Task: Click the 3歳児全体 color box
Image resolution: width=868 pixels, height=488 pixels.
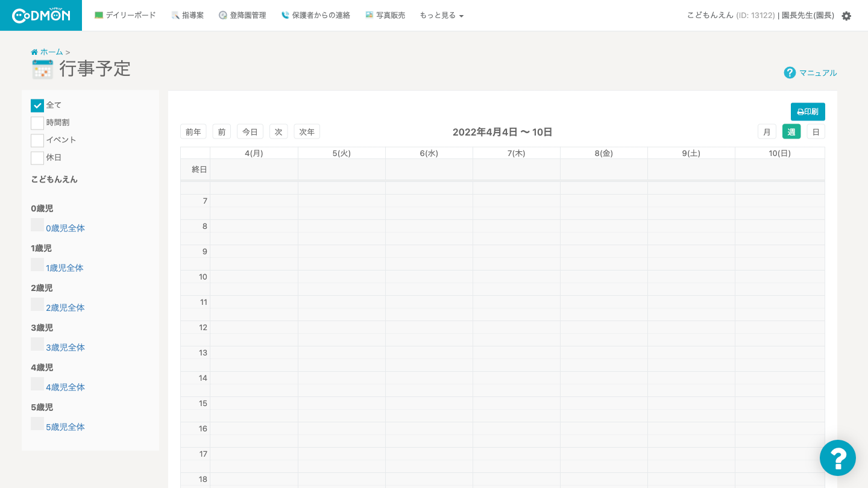Action: pos(37,345)
